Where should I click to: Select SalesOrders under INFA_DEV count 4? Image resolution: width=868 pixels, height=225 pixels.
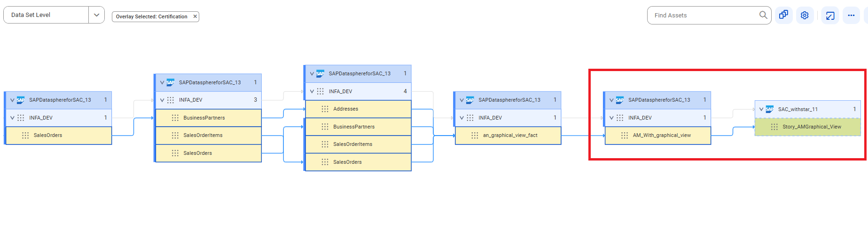358,162
